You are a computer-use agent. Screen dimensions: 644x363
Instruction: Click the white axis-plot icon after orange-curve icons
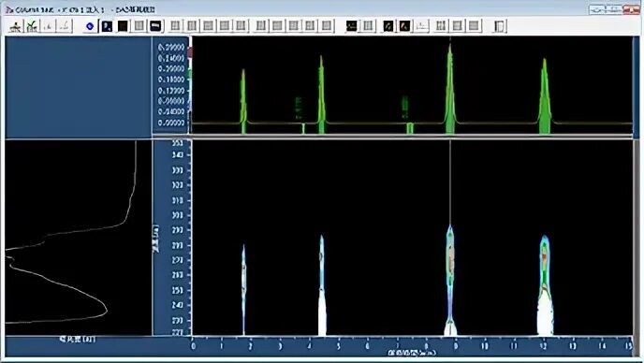(421, 26)
